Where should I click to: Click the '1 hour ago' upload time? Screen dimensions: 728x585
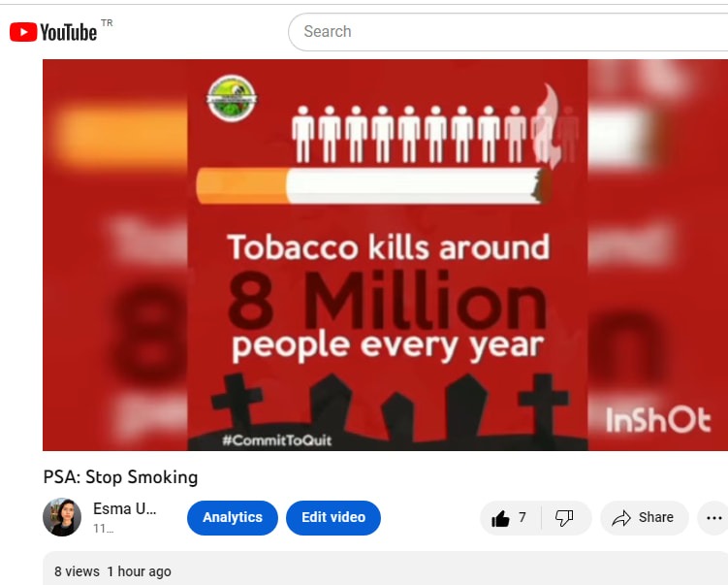tap(140, 571)
